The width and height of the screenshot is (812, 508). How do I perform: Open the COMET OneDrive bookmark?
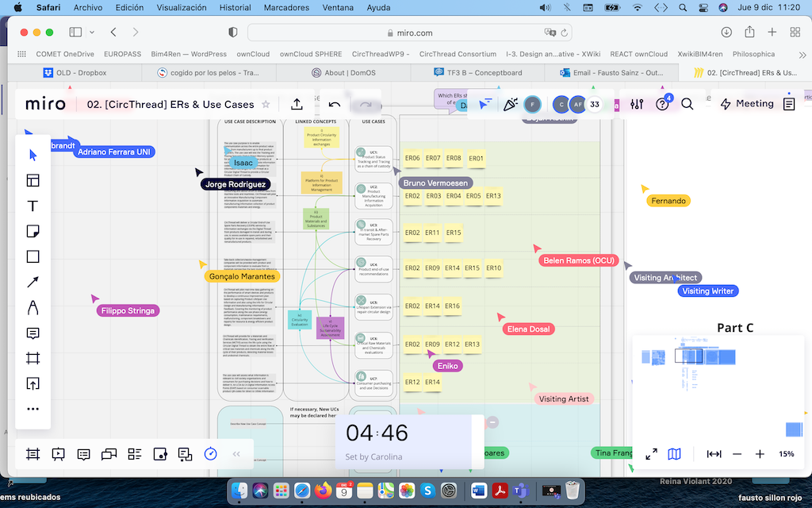point(65,54)
